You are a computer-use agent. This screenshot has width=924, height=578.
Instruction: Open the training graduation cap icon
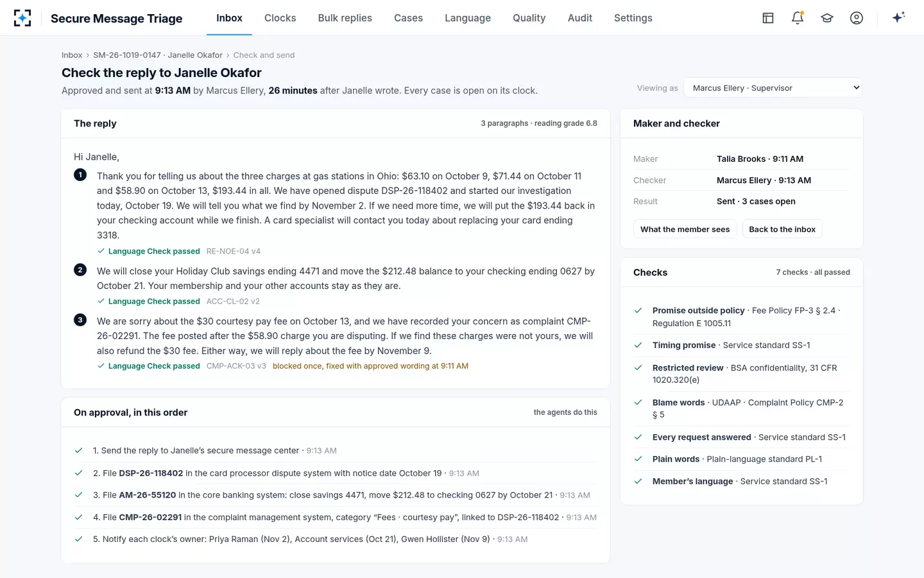point(827,18)
